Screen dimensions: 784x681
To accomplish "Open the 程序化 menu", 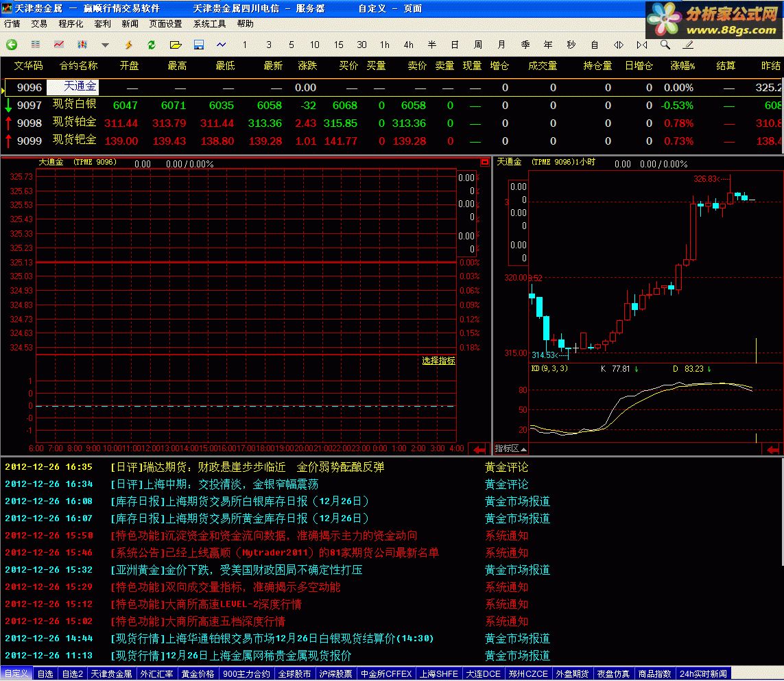I will [x=71, y=23].
